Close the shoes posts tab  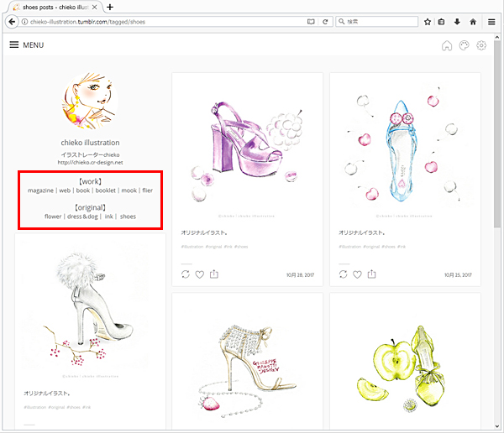click(x=94, y=7)
